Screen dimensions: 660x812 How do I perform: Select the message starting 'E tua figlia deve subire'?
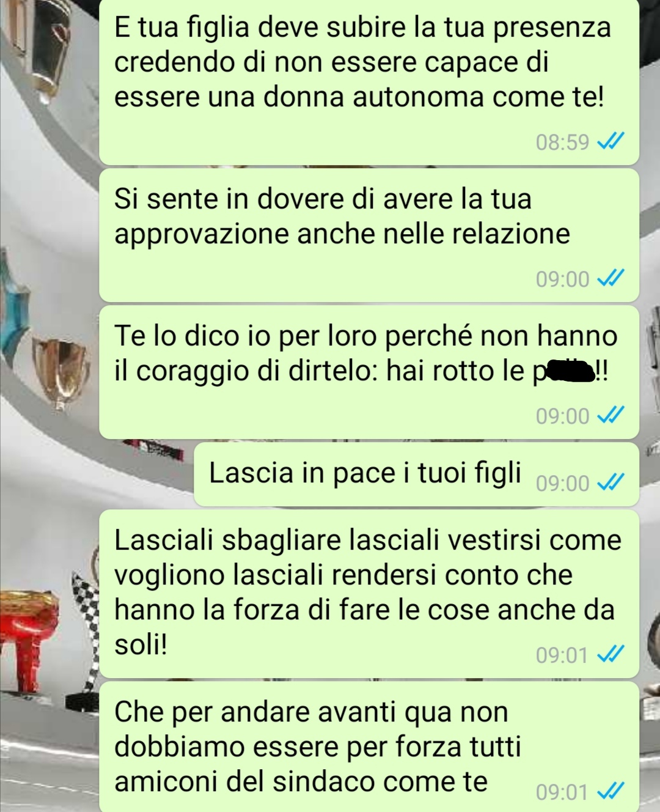click(x=369, y=80)
